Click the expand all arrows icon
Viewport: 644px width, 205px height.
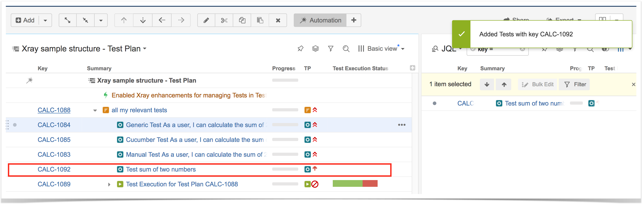pos(67,20)
